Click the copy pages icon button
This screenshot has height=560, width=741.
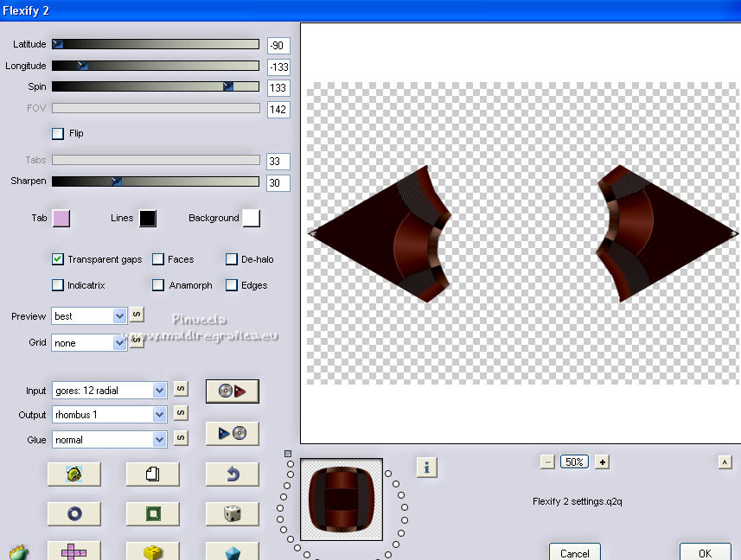tap(153, 474)
